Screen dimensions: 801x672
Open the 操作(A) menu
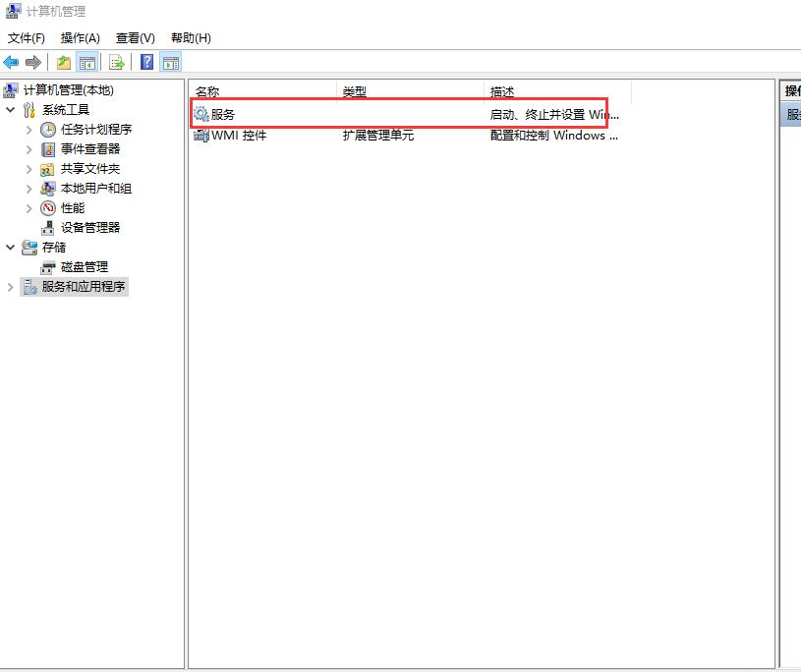point(79,38)
